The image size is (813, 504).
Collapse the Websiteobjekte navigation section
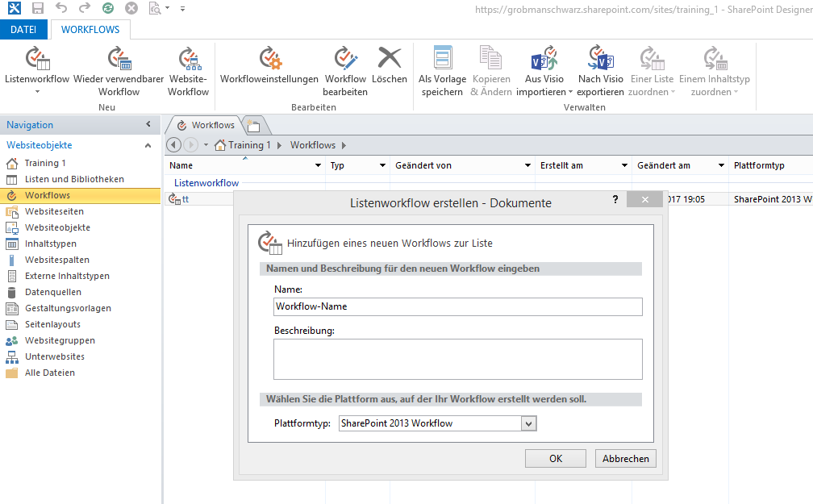pyautogui.click(x=148, y=145)
